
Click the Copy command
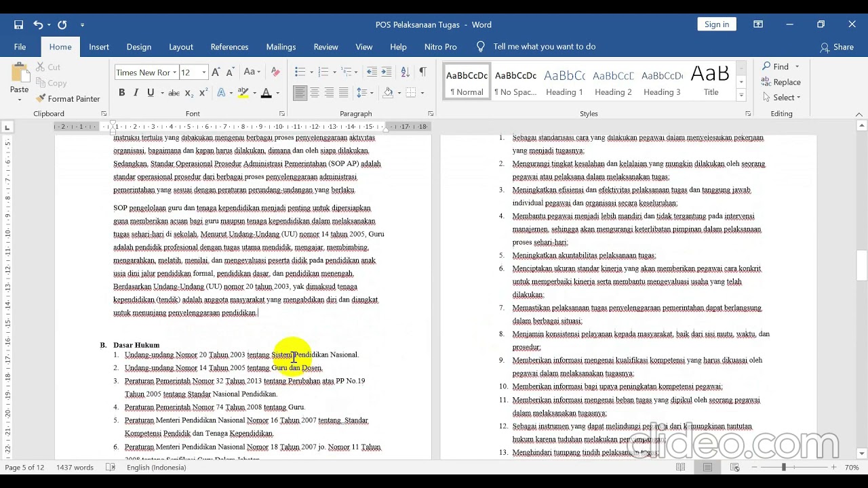pyautogui.click(x=50, y=83)
